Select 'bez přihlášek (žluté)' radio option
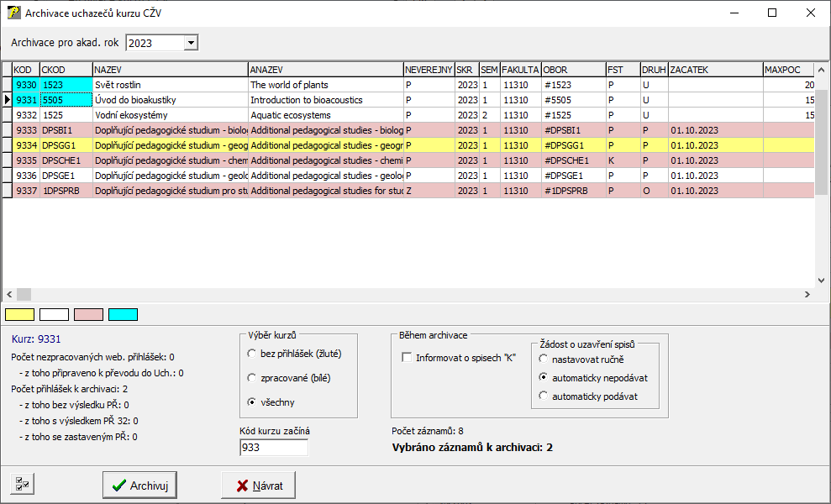Screen dimensions: 831x504 (252, 354)
